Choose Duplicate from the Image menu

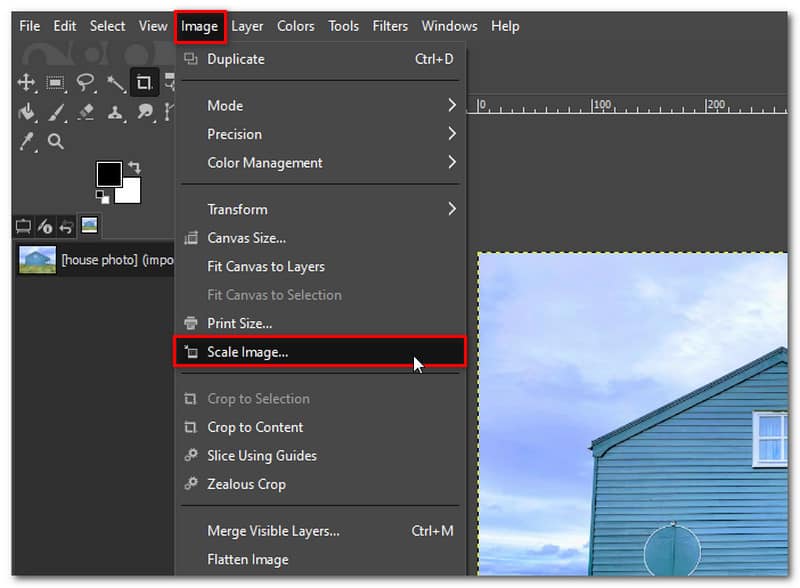320,59
